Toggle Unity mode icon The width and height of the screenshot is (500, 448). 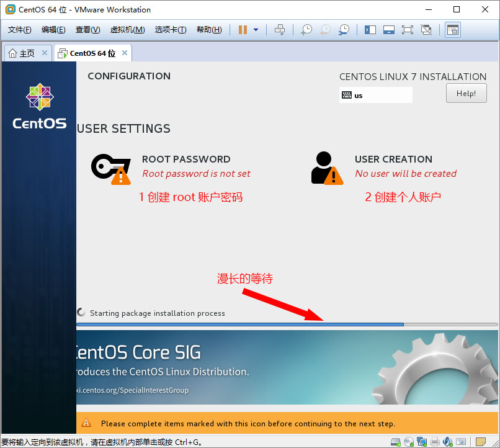[x=426, y=30]
